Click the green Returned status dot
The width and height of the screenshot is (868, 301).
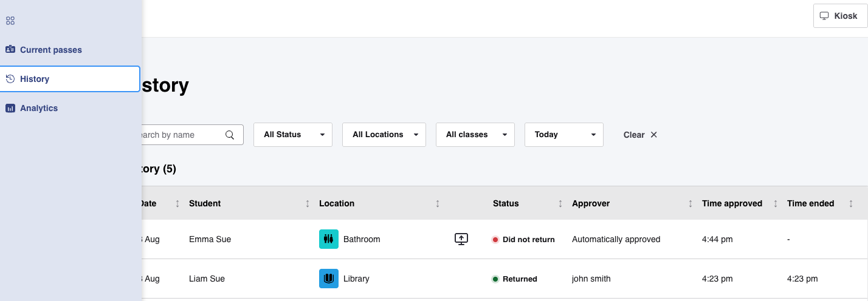click(x=495, y=279)
